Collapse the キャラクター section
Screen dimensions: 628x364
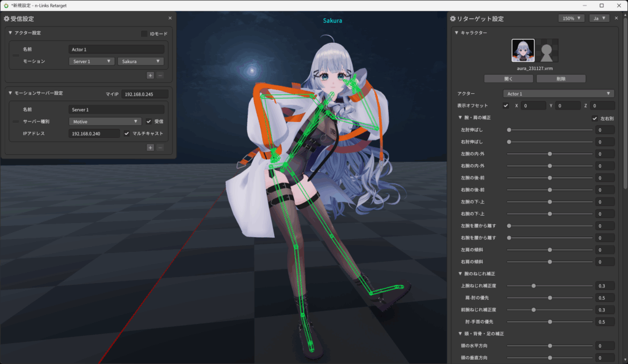(457, 32)
